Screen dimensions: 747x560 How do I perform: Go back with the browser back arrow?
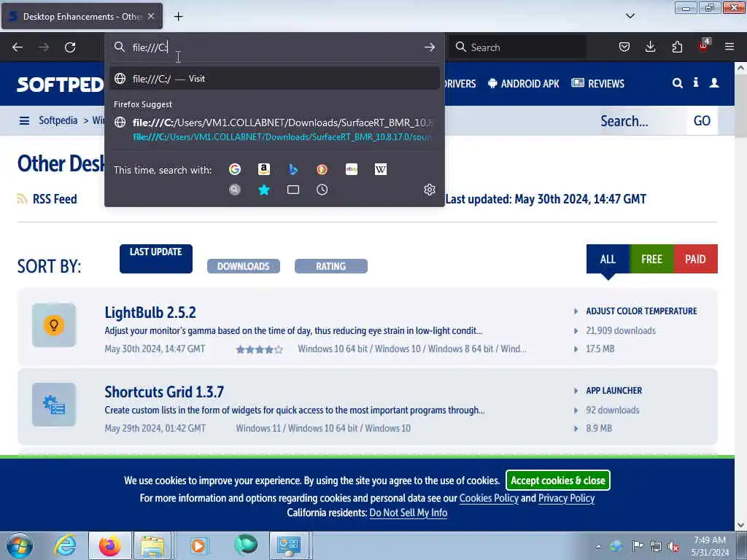18,47
